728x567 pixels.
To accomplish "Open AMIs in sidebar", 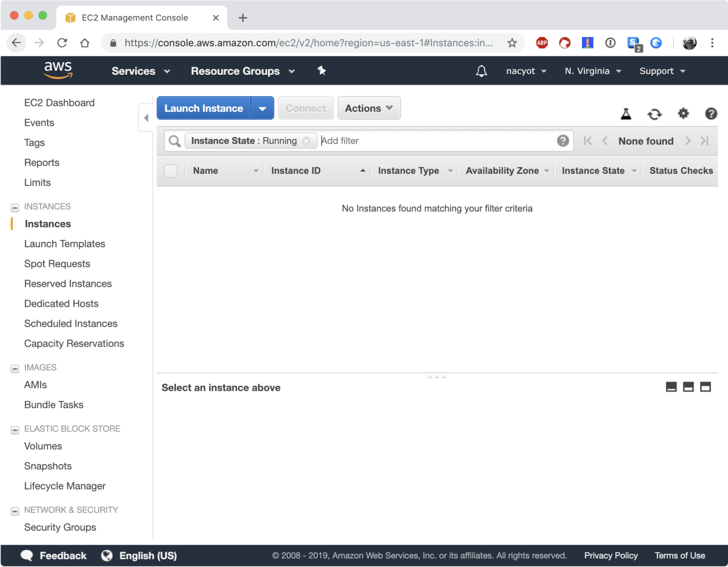I will click(x=35, y=385).
